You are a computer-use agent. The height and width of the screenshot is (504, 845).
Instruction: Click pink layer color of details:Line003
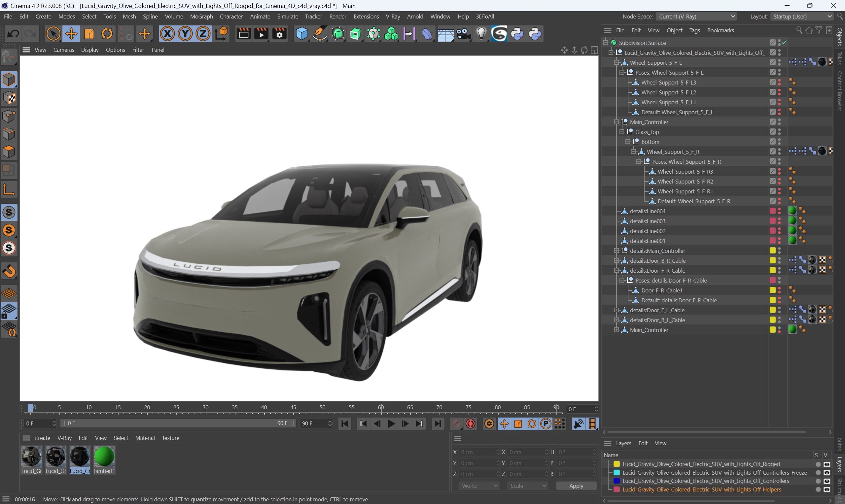(773, 221)
